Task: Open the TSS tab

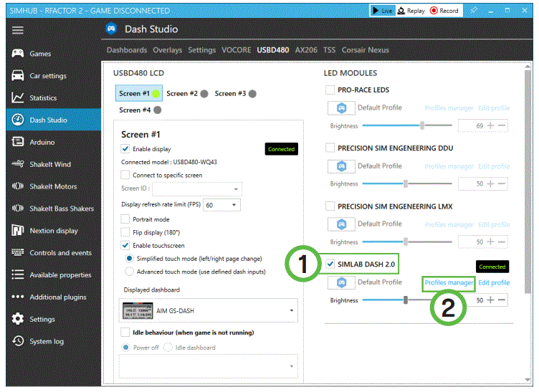Action: click(329, 50)
